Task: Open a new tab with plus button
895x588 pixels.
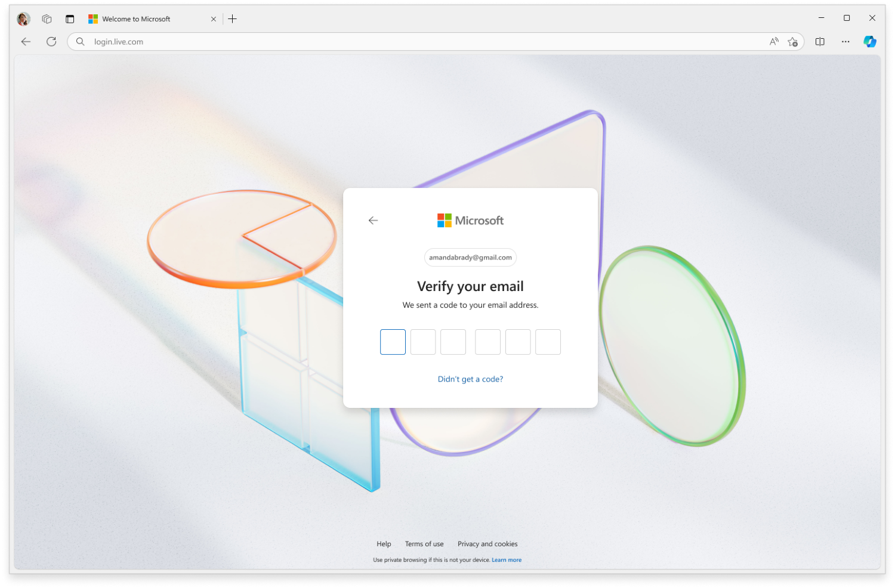Action: tap(233, 19)
